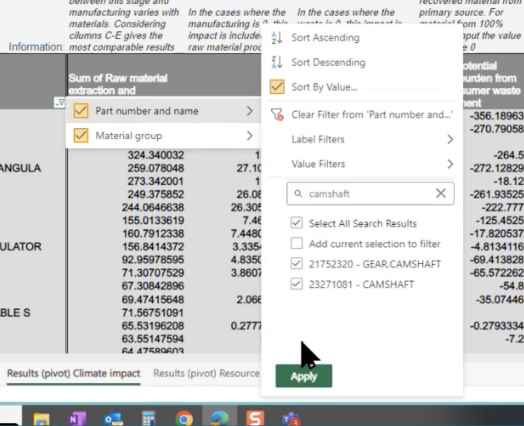The height and width of the screenshot is (426, 524).
Task: Expand the Value Filters submenu arrow
Action: tap(450, 164)
